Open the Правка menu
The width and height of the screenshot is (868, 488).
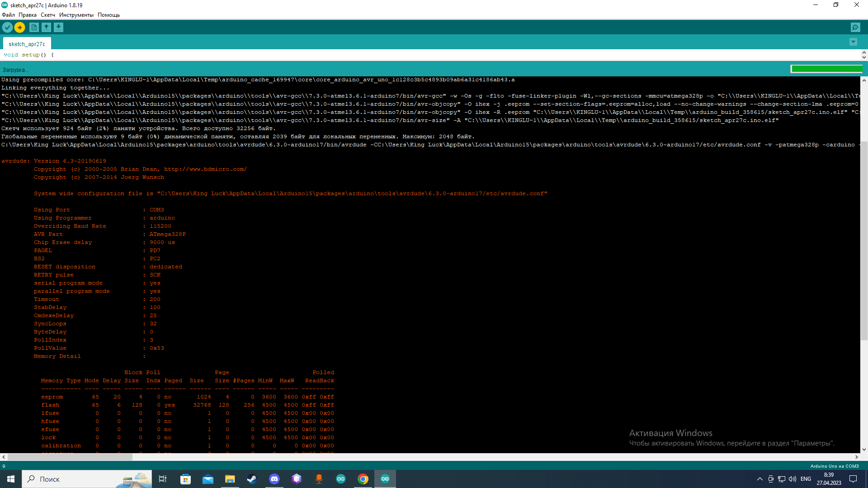[28, 15]
